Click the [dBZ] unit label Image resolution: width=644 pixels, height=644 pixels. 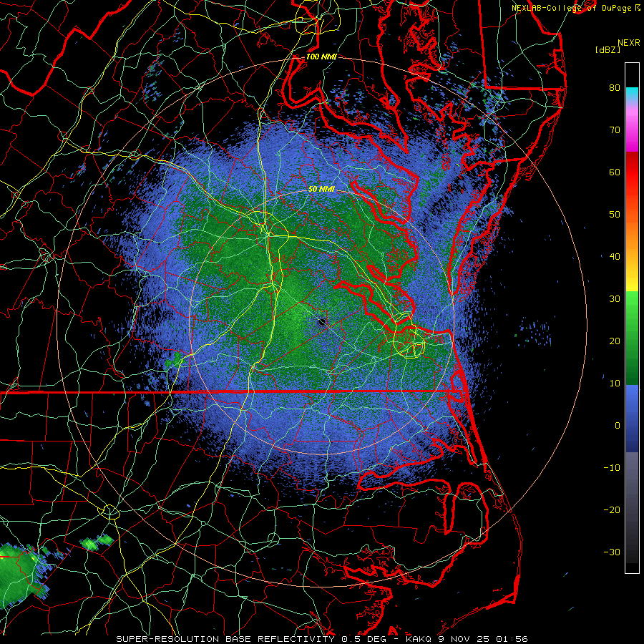point(608,50)
